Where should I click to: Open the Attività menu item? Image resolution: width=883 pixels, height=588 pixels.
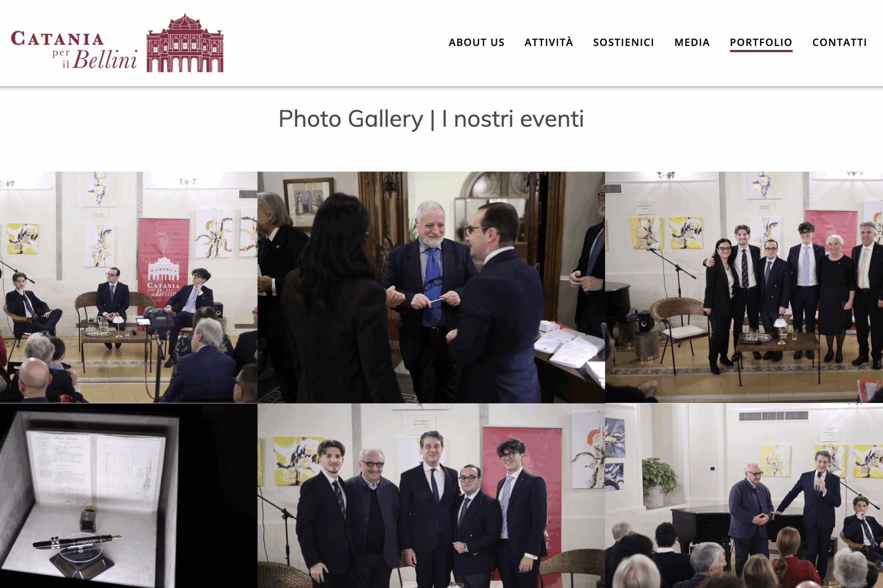(x=549, y=42)
